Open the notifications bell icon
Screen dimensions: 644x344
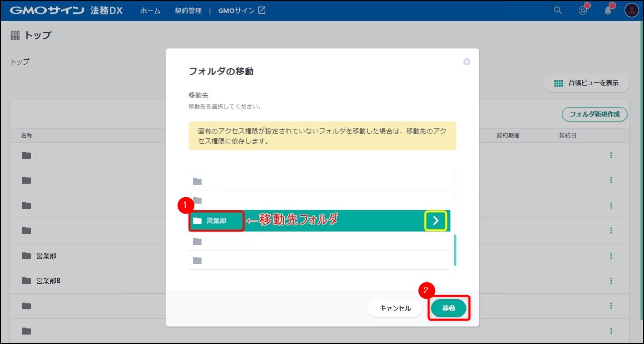pos(608,10)
